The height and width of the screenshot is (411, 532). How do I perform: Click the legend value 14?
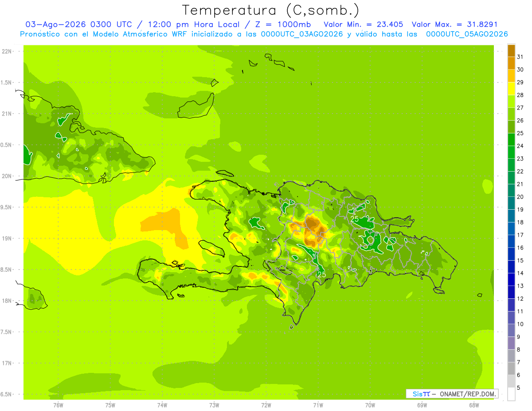coord(520,273)
